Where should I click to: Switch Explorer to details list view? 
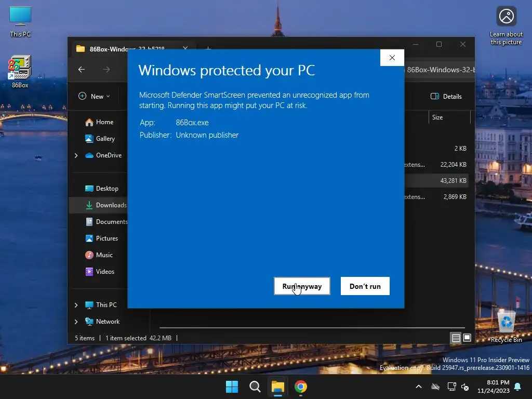coord(456,338)
